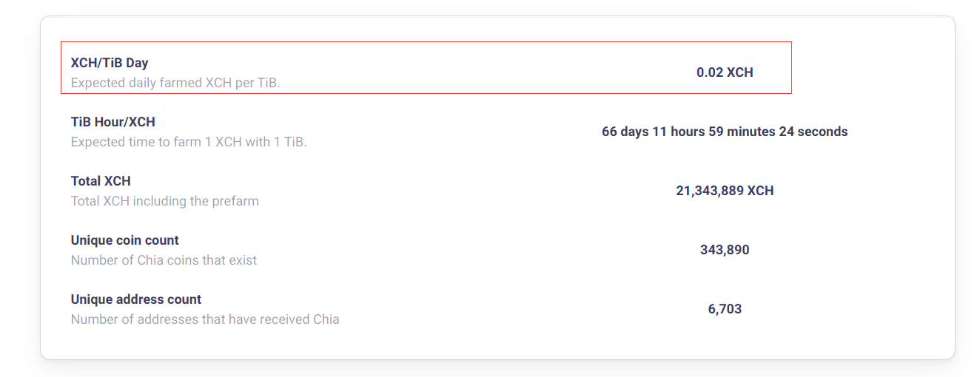Click the word 'prefarm' in the description
The height and width of the screenshot is (377, 980).
[x=236, y=201]
